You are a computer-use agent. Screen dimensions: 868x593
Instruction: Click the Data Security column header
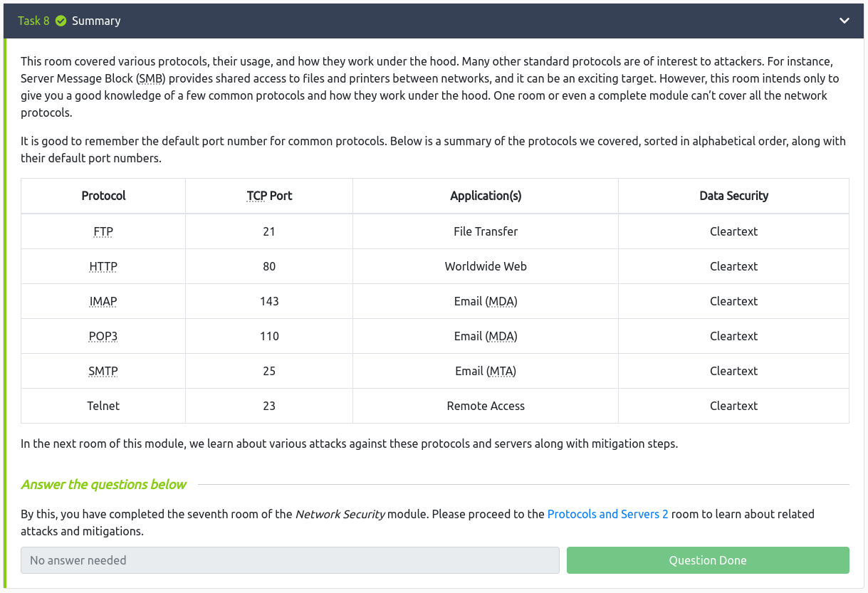click(x=733, y=196)
